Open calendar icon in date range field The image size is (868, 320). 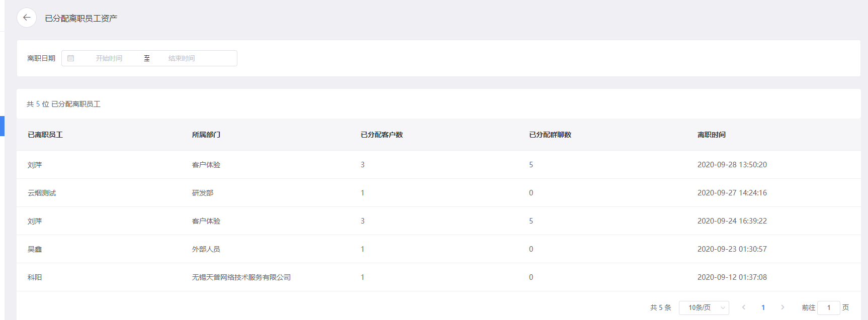tap(71, 58)
